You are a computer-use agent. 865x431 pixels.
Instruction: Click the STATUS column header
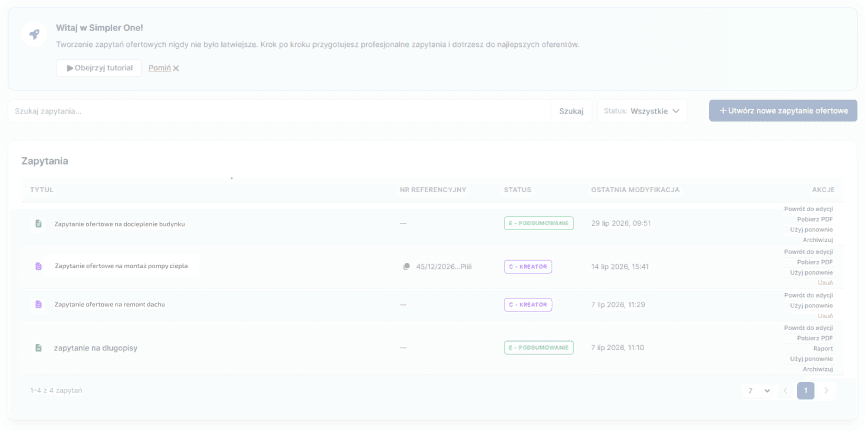coord(517,190)
